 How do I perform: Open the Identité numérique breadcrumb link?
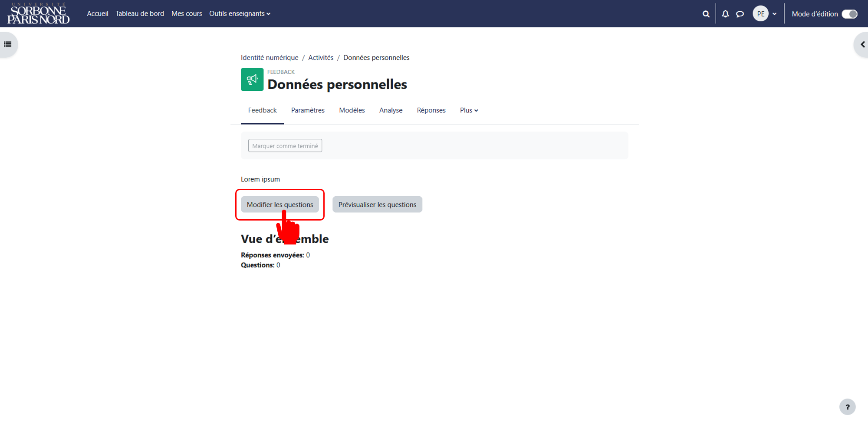(x=270, y=58)
